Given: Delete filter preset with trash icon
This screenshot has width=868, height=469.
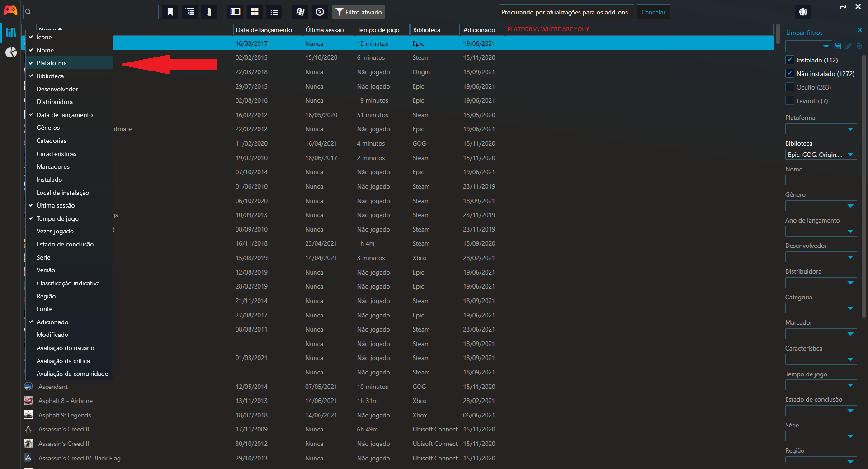Looking at the screenshot, I should (859, 46).
